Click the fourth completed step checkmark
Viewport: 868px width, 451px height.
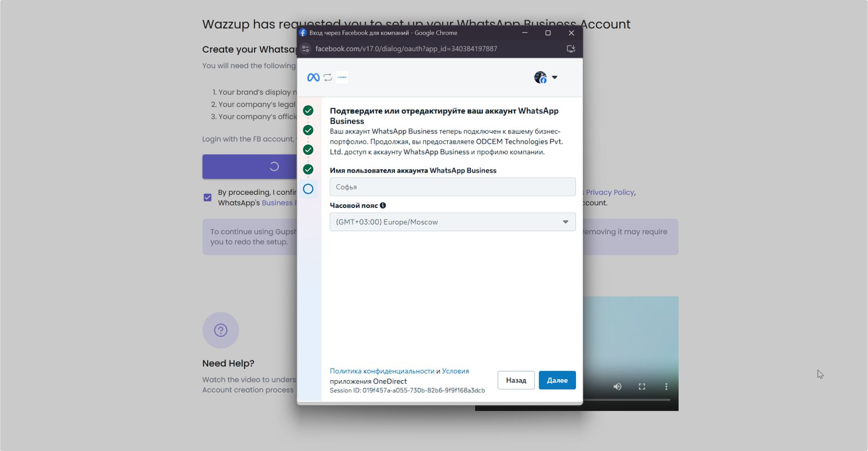pos(308,169)
